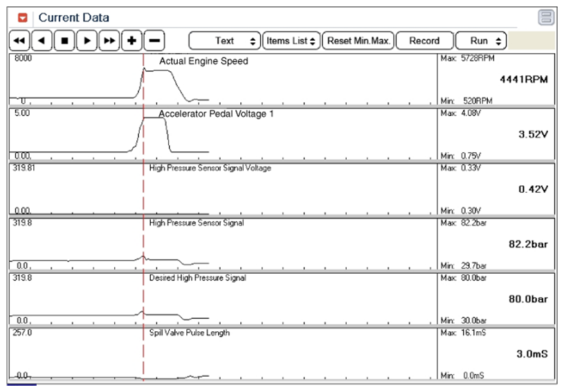Stop playback with the square button

point(64,41)
